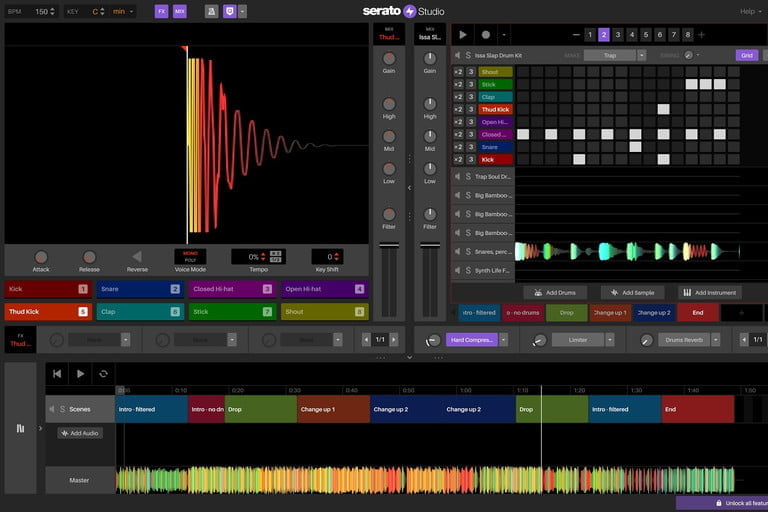
Task: Solo the Snares, perc deck
Action: pyautogui.click(x=468, y=251)
